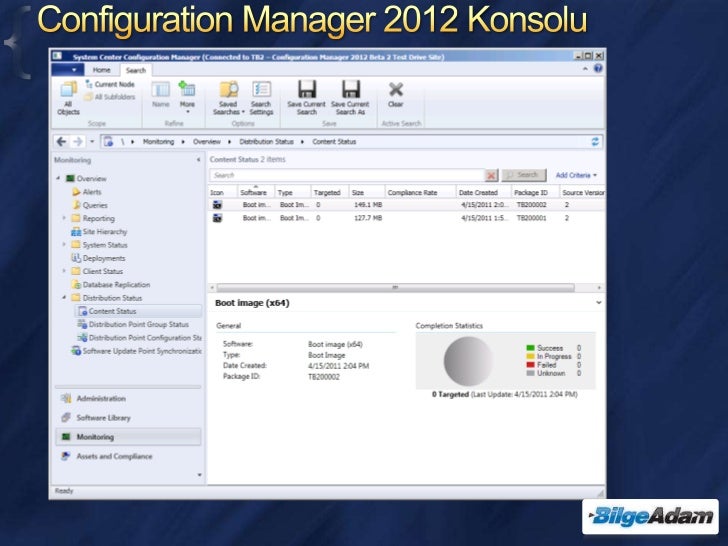The width and height of the screenshot is (728, 546).
Task: Collapse the Distribution Status folder
Action: [x=64, y=298]
